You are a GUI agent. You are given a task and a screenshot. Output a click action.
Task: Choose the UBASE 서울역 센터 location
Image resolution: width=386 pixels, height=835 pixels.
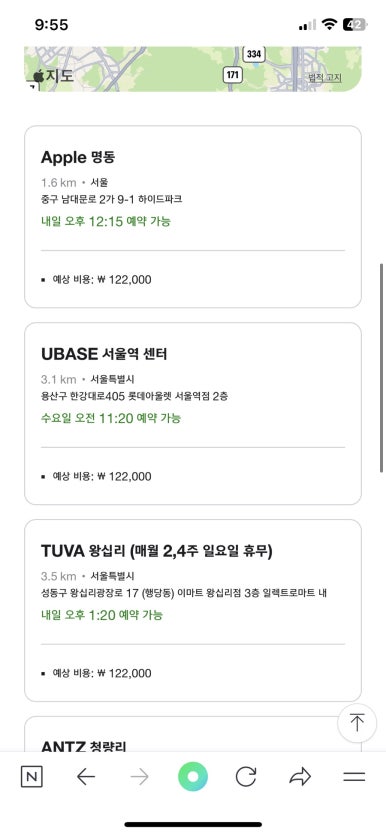pos(193,414)
